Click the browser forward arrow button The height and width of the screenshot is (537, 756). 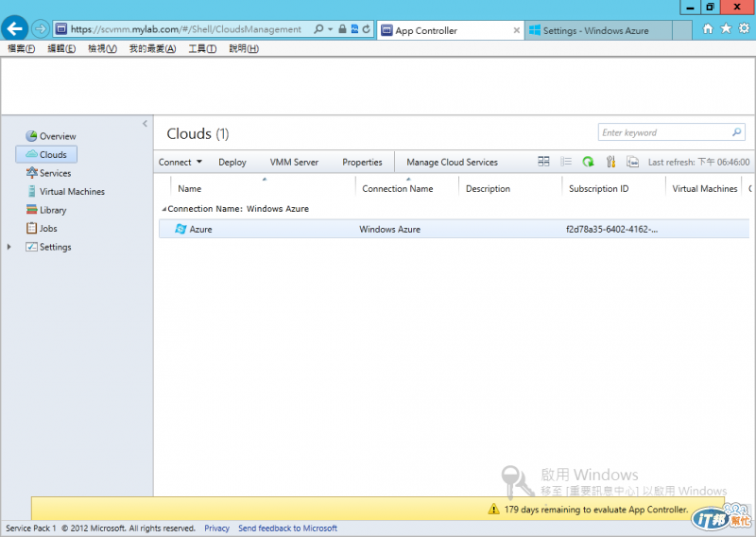(41, 29)
